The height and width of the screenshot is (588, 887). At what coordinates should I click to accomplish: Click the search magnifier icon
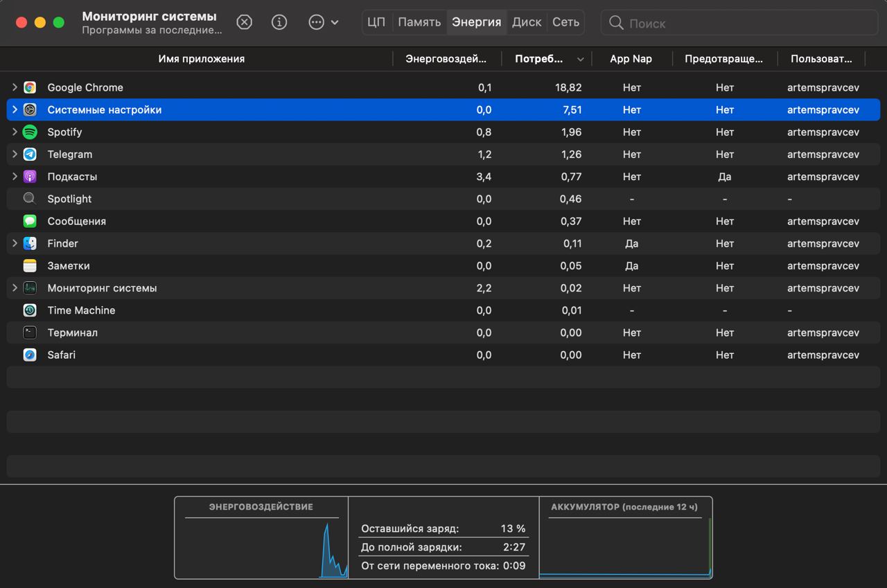(x=616, y=23)
